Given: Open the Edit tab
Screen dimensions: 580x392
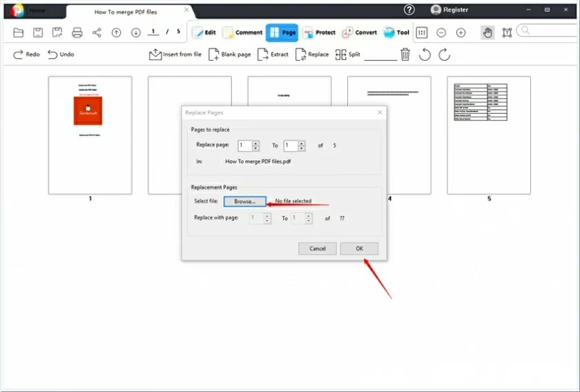Looking at the screenshot, I should [x=204, y=32].
